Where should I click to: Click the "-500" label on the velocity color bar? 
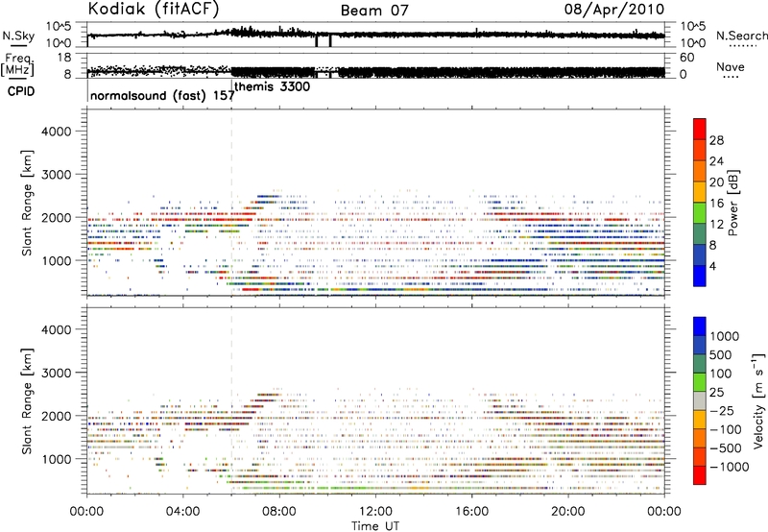(x=726, y=448)
